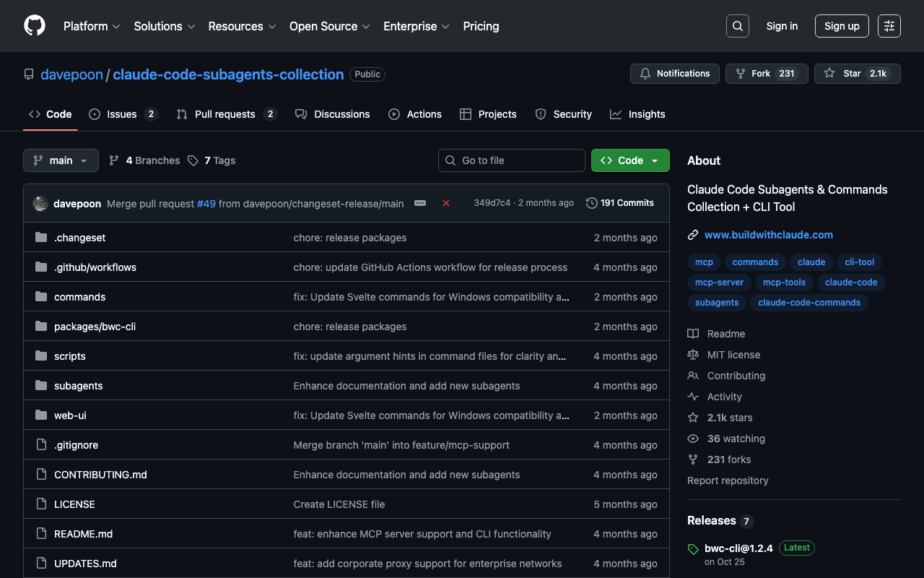Click the appearance settings sliders icon
The height and width of the screenshot is (578, 924).
(889, 26)
